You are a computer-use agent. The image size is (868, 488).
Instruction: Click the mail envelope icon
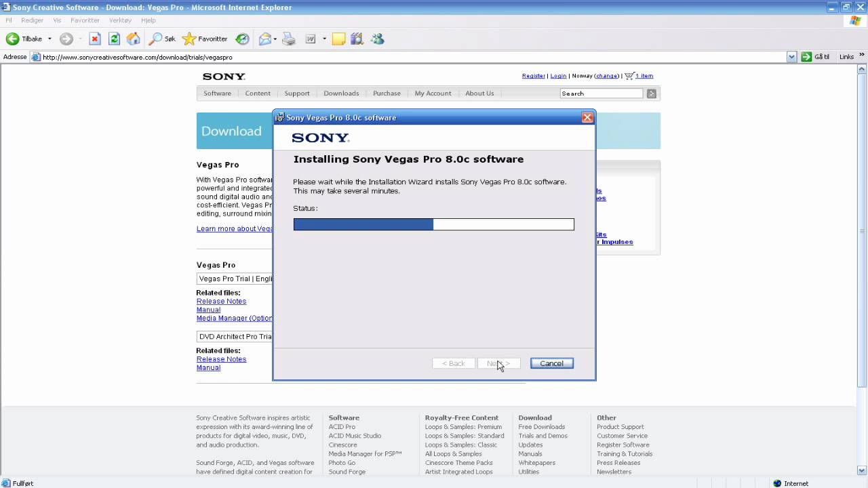[265, 39]
